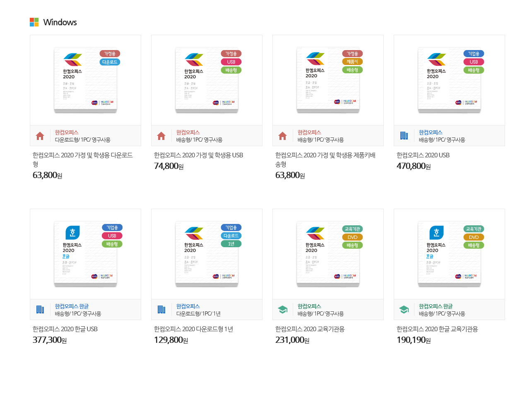
Task: Open link 한컴오피스 2020 한글 교육기관용
Action: click(x=437, y=329)
